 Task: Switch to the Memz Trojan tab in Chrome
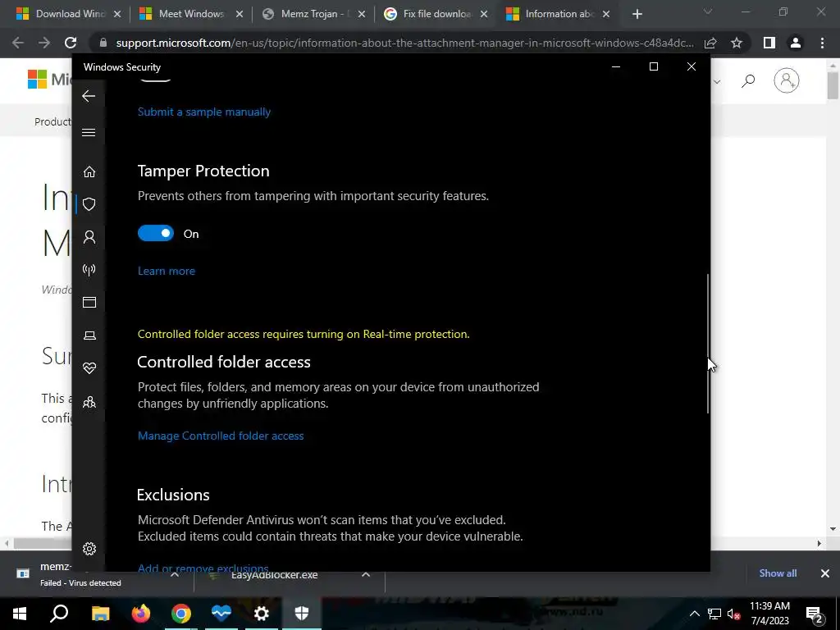[312, 14]
